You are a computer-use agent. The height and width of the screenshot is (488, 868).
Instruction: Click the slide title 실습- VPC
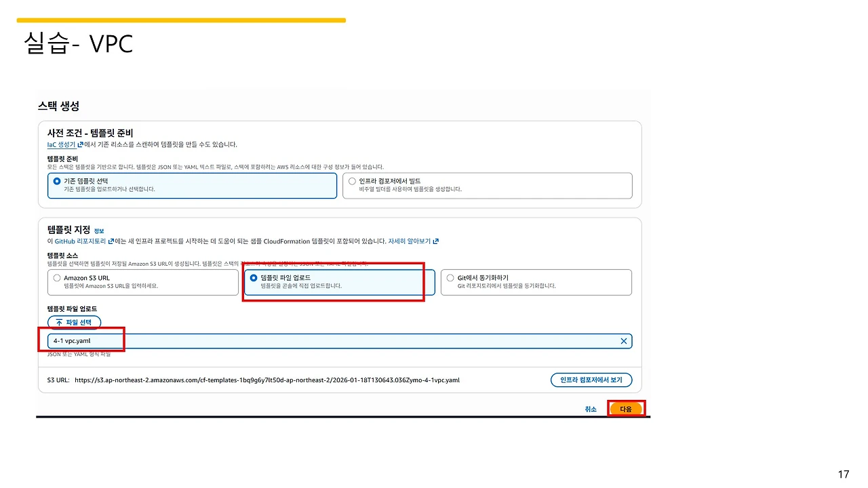tap(78, 43)
